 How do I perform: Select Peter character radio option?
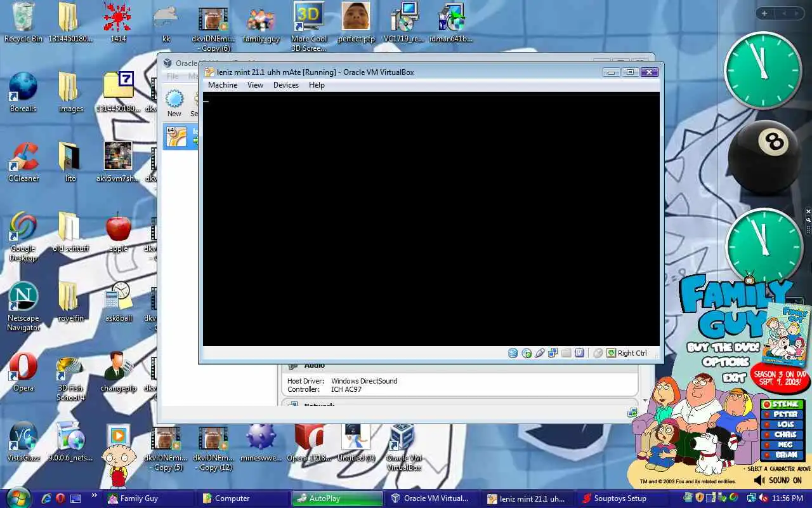[782, 415]
